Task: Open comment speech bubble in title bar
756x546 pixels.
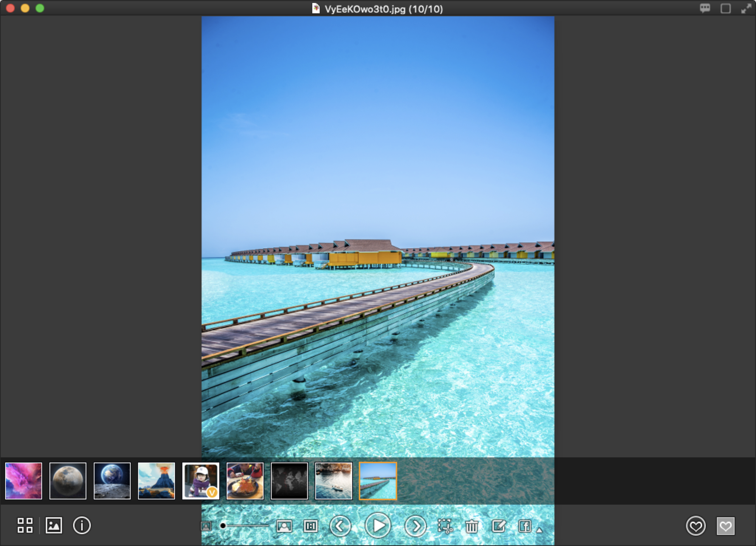Action: click(x=705, y=8)
